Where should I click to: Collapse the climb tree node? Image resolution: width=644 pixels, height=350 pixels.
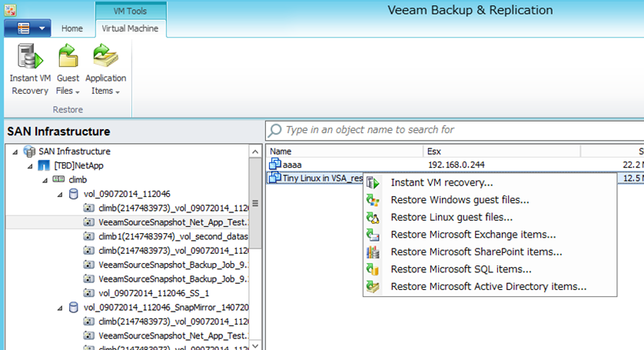point(45,180)
